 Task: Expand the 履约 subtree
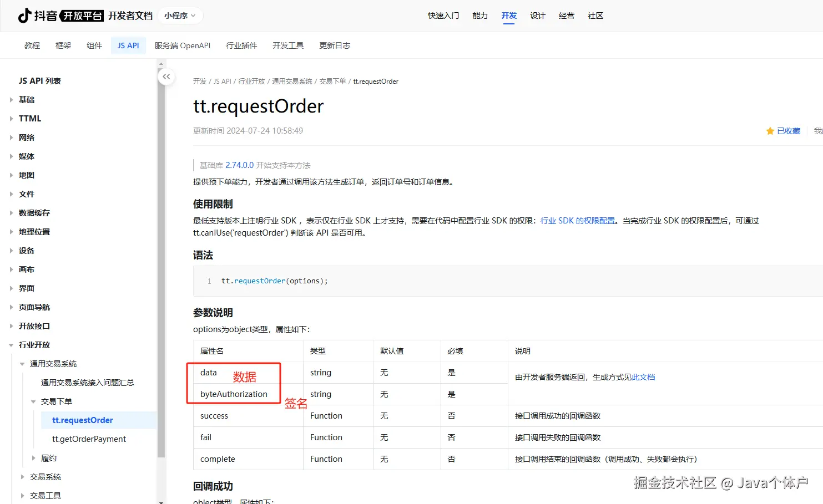(33, 458)
